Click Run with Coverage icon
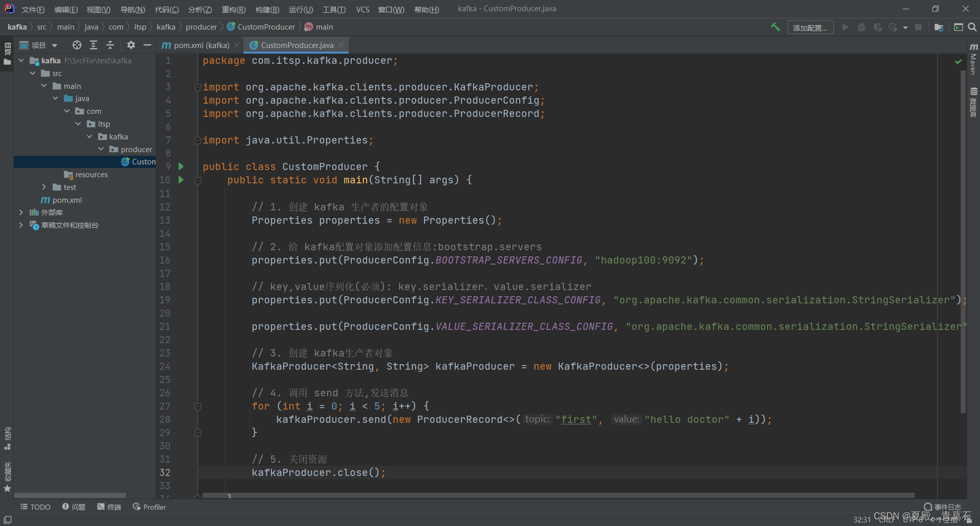Viewport: 980px width, 526px height. (x=878, y=27)
